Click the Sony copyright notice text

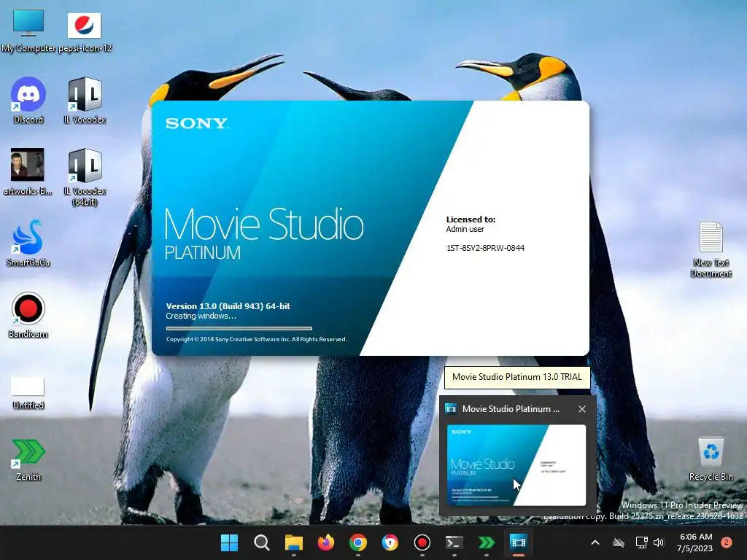[256, 339]
